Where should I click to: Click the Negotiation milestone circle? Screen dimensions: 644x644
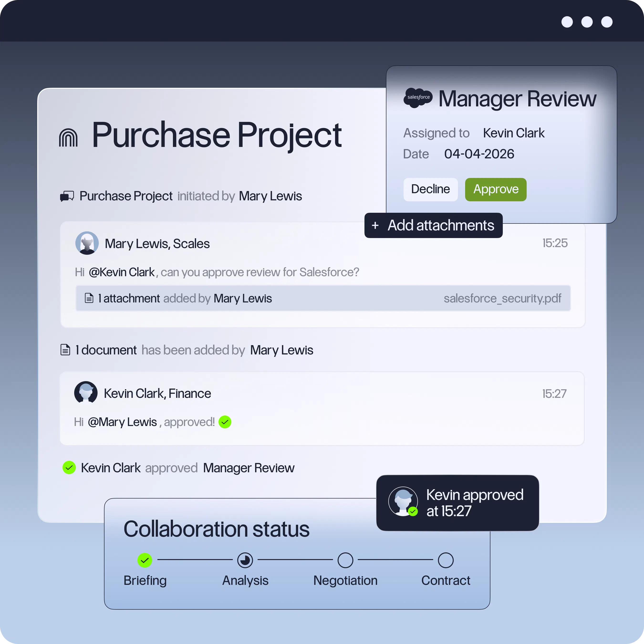click(345, 560)
